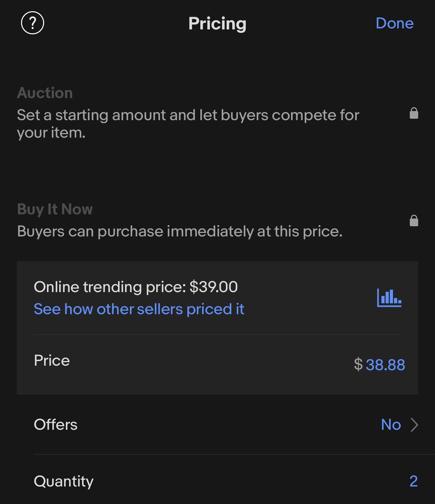Edit the price field showing 38.88

385,365
